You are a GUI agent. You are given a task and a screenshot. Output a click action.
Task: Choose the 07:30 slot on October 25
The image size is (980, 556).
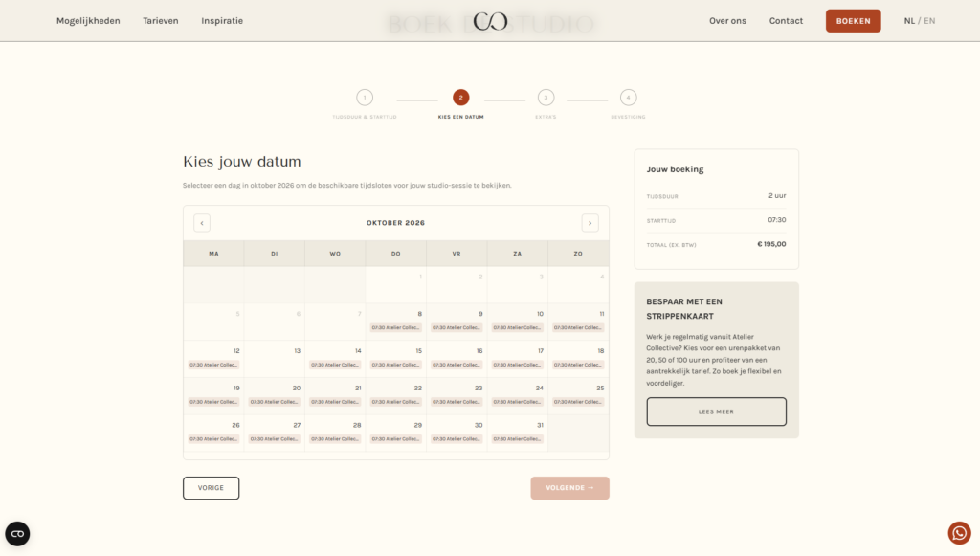[x=577, y=402]
